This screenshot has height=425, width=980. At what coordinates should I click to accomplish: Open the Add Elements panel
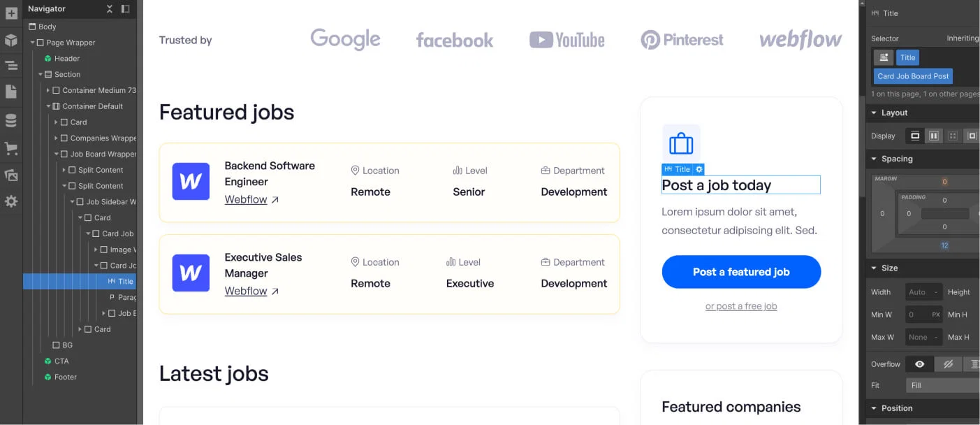(x=11, y=13)
